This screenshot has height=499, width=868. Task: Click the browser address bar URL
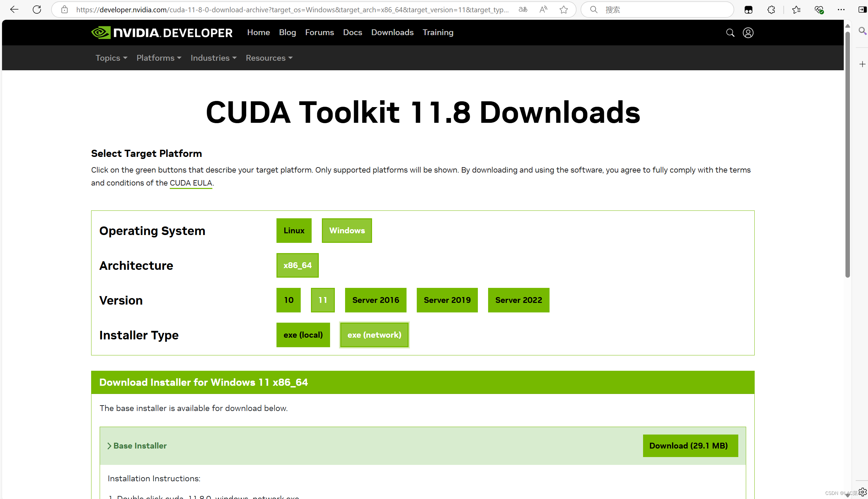(291, 10)
